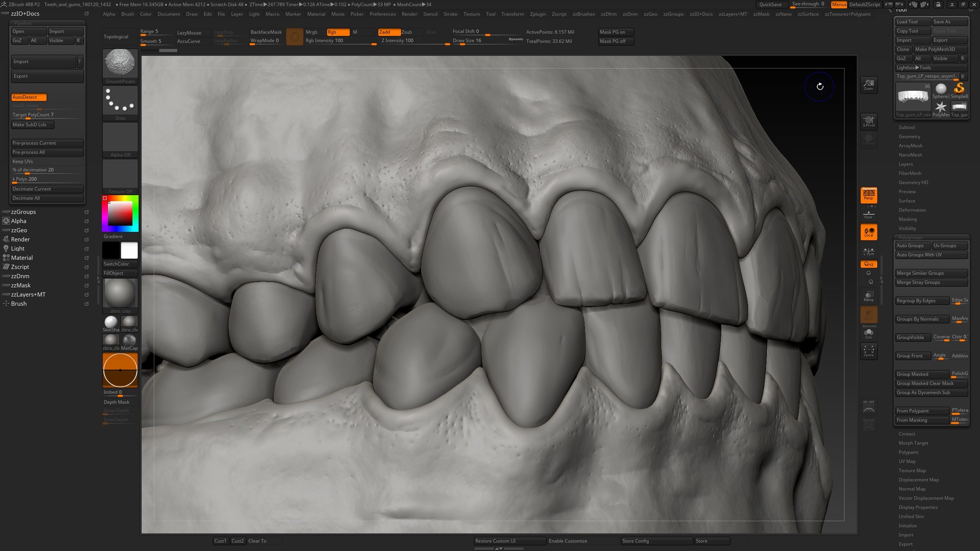Expand the Deformation section
980x551 pixels.
tap(912, 210)
